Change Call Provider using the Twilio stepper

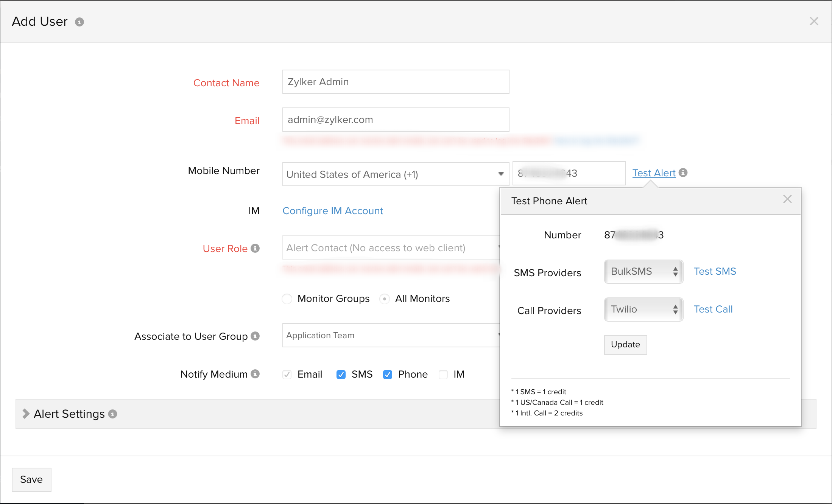pos(676,309)
